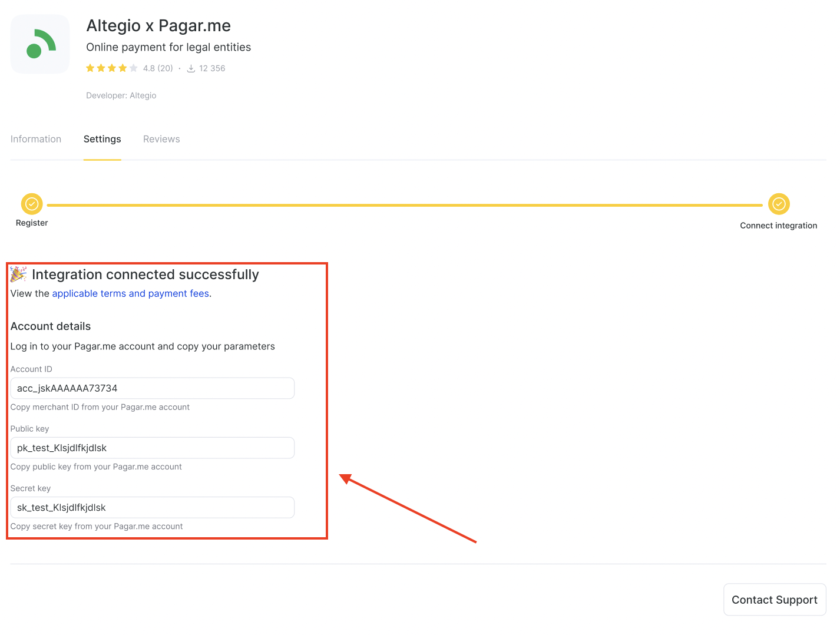
Task: Click the 'Connect integration' step label
Action: [x=779, y=226]
